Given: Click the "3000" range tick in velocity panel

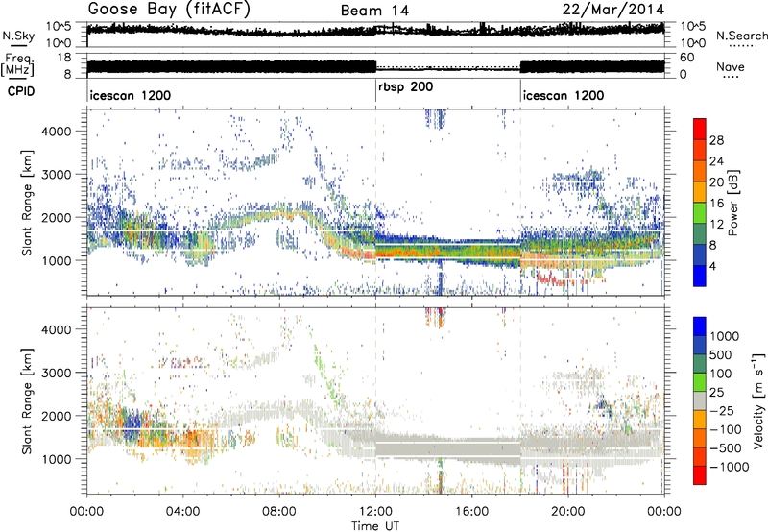Looking at the screenshot, I should (x=56, y=373).
